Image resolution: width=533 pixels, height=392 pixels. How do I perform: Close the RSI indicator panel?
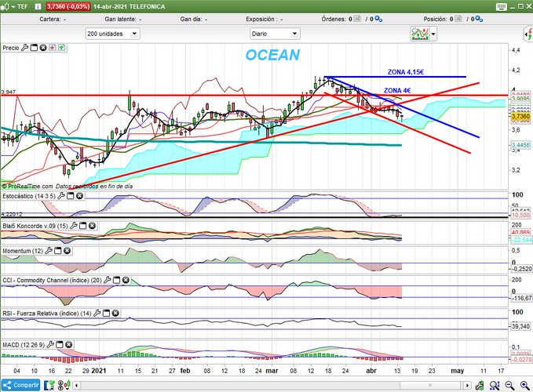(115, 313)
